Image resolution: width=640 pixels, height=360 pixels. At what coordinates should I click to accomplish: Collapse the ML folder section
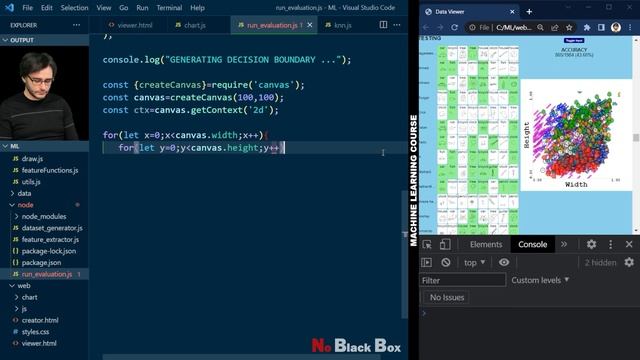pos(44,146)
